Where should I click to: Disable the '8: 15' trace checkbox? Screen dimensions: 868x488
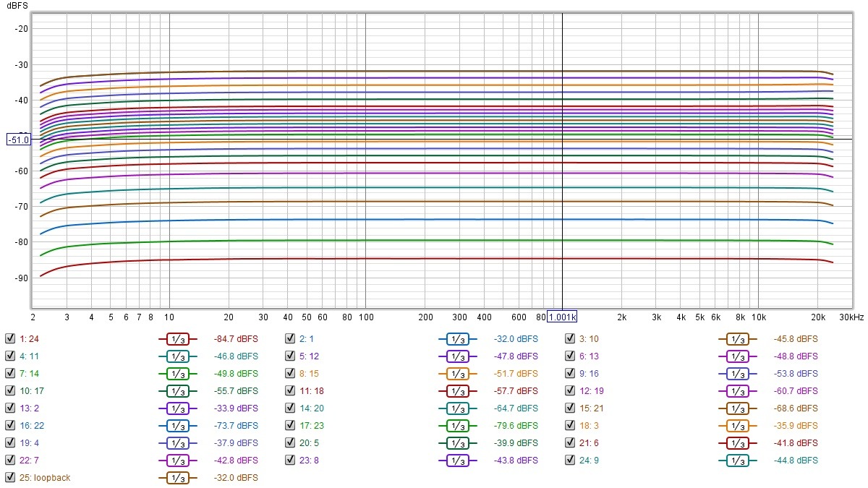click(290, 373)
